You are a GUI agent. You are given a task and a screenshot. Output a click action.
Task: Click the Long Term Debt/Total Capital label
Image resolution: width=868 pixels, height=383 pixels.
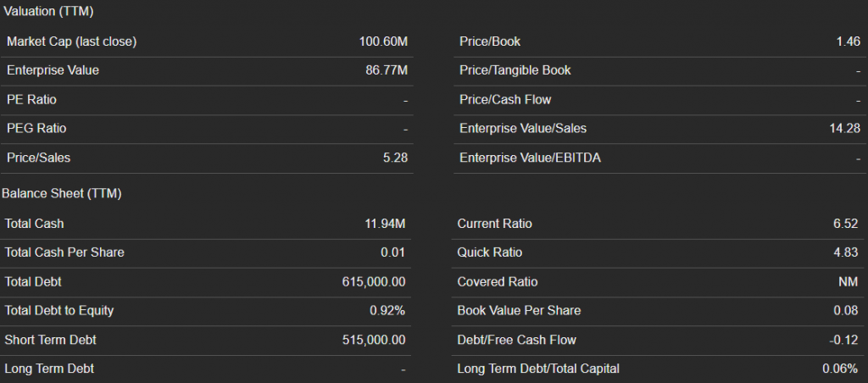click(x=538, y=369)
